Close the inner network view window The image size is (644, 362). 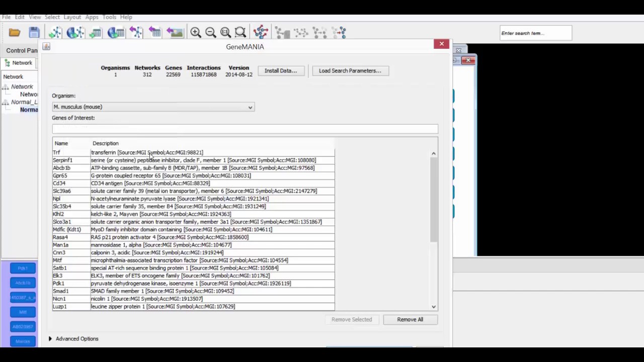click(468, 60)
